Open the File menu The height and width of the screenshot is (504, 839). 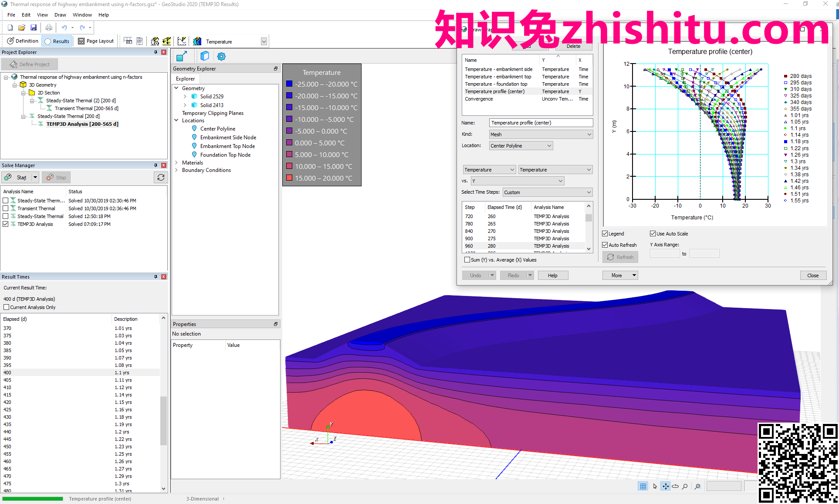point(11,15)
